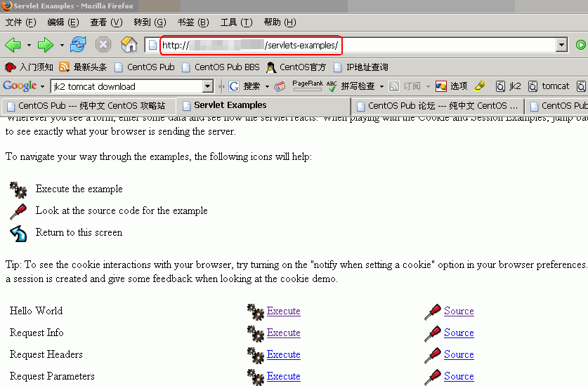588x388 pixels.
Task: Click the Google 搜索 search button
Action: pos(244,86)
